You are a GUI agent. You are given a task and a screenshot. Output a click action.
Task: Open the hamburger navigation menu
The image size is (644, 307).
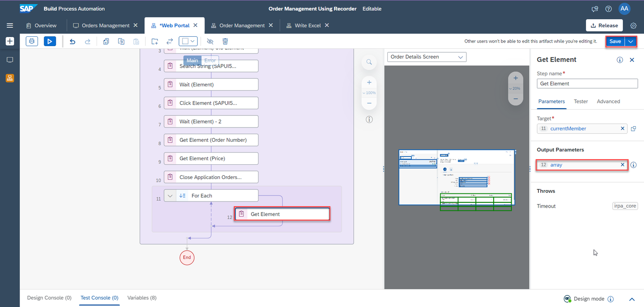[x=10, y=26]
